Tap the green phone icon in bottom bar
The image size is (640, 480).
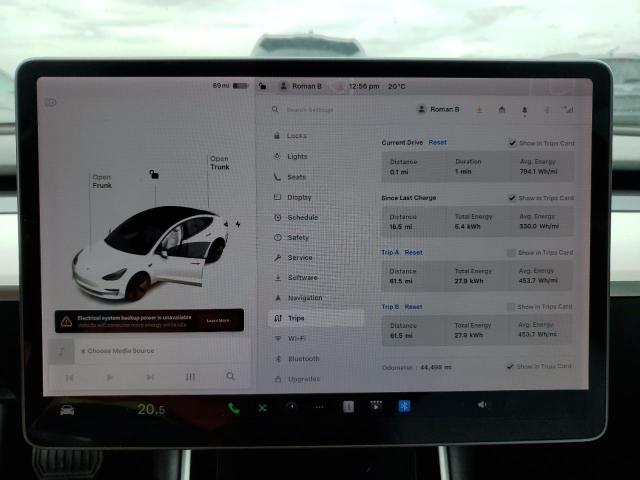(234, 408)
